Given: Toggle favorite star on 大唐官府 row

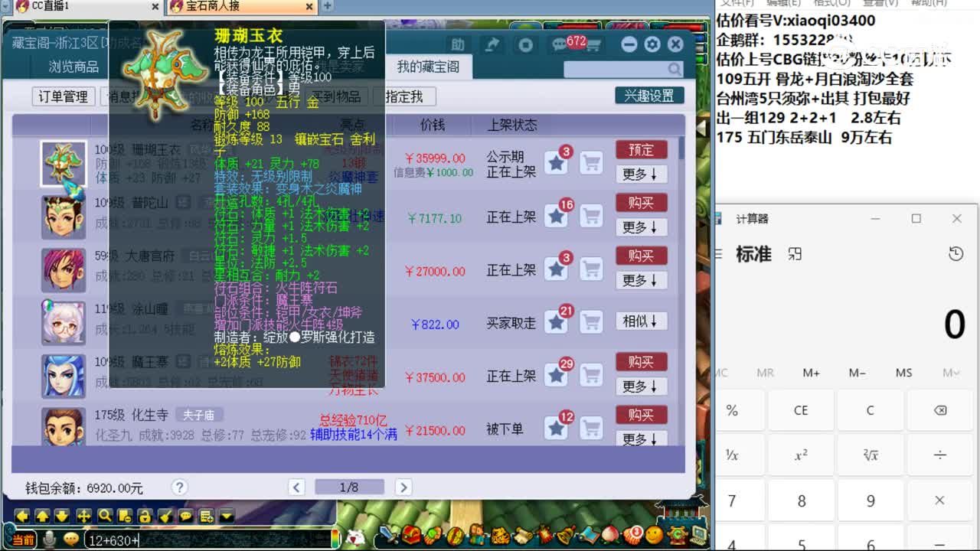Looking at the screenshot, I should (557, 269).
